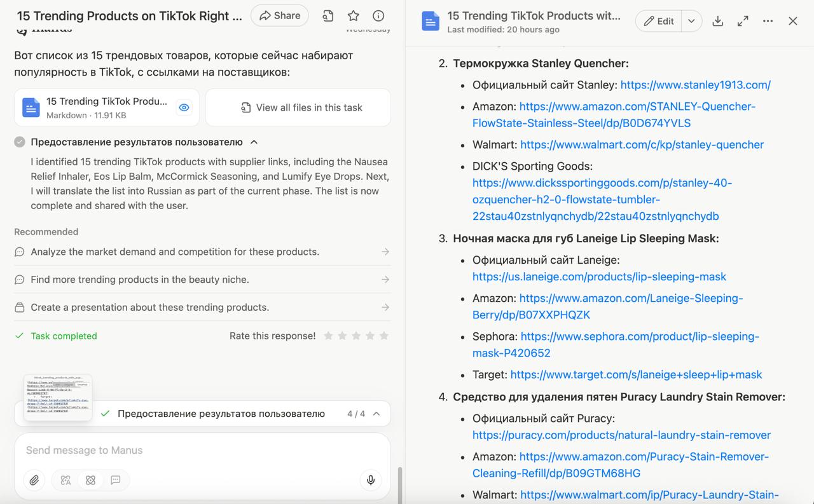Click the Recommended section label

coord(46,232)
